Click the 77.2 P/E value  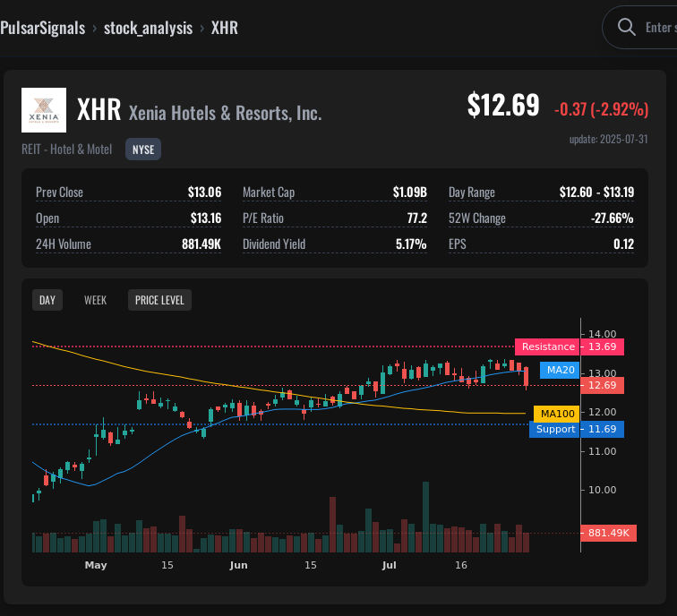(x=417, y=218)
